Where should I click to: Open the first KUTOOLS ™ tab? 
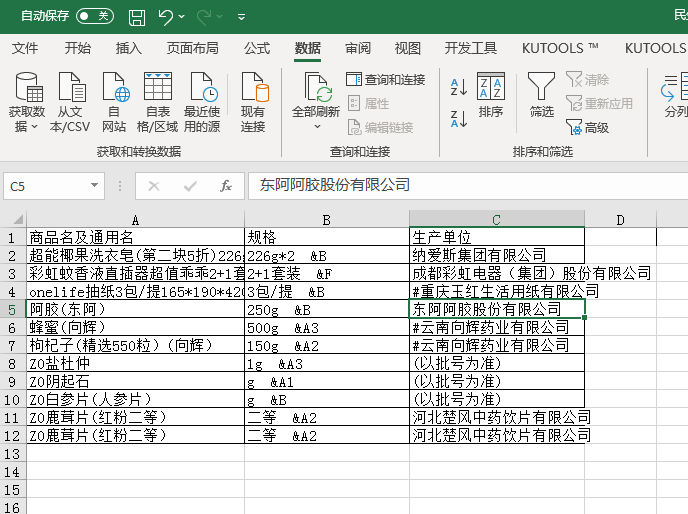click(x=560, y=48)
